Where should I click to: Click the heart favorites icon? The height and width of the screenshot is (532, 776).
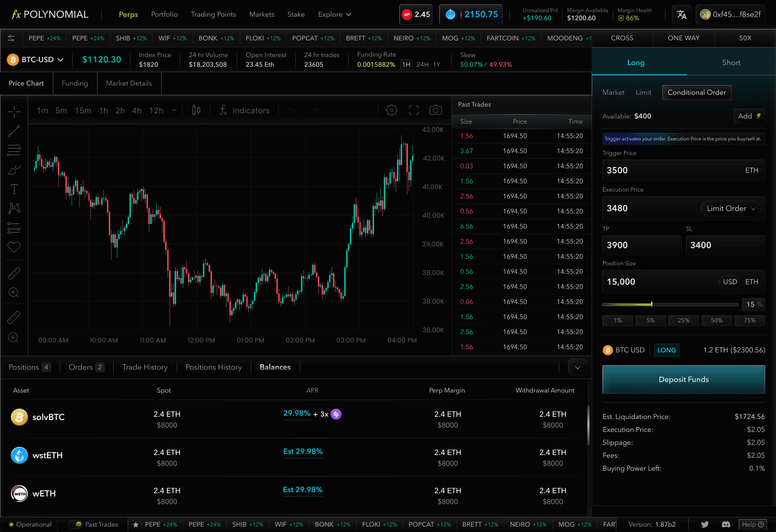point(14,247)
